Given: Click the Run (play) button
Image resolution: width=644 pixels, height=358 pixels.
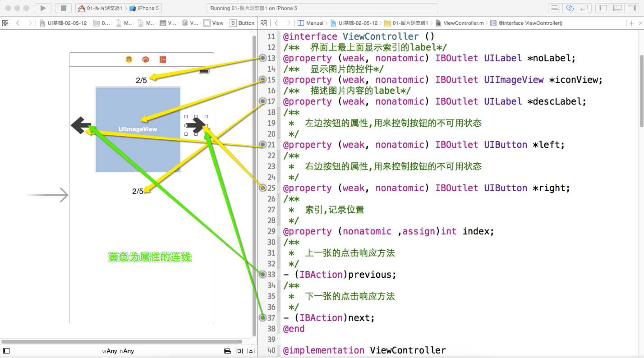Looking at the screenshot, I should pos(43,8).
